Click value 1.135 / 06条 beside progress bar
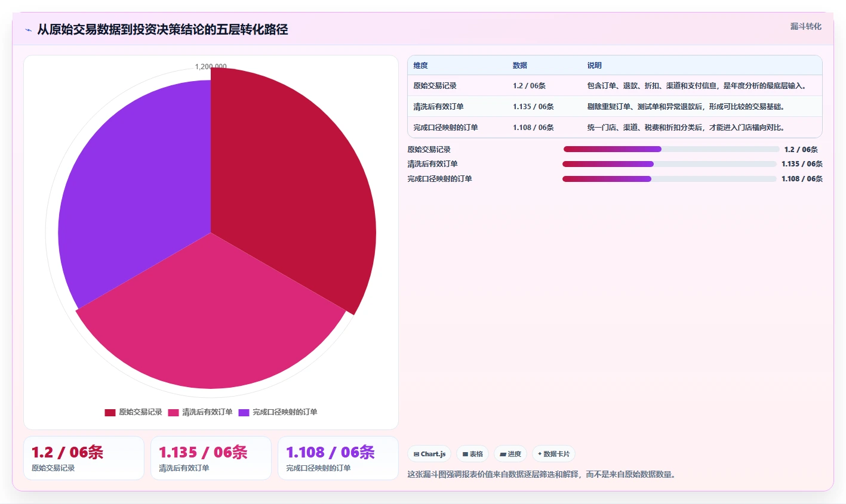 click(x=802, y=164)
